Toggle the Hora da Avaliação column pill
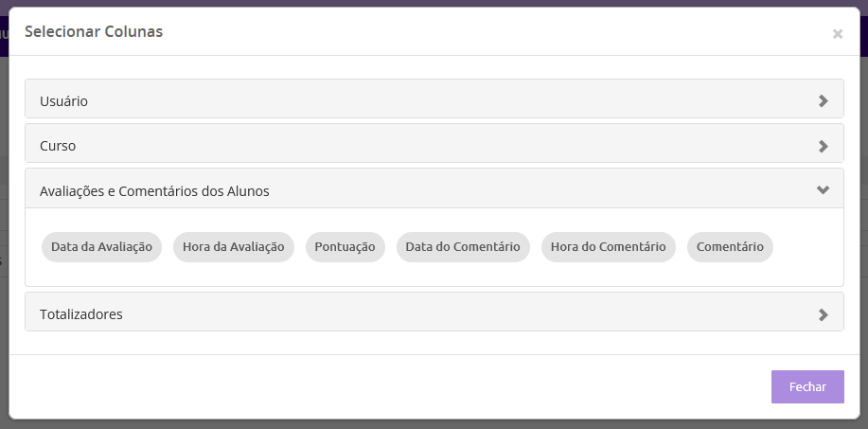868x429 pixels. click(x=233, y=247)
